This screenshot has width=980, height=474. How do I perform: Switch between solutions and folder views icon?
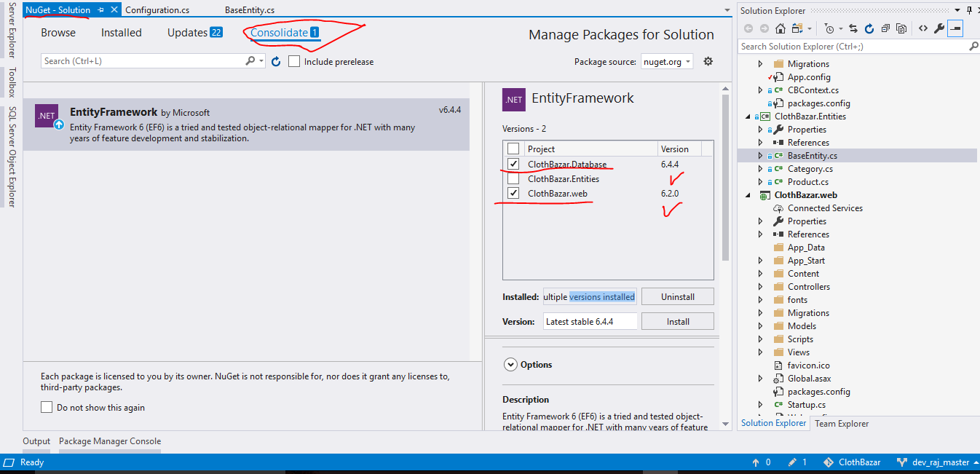pyautogui.click(x=797, y=28)
